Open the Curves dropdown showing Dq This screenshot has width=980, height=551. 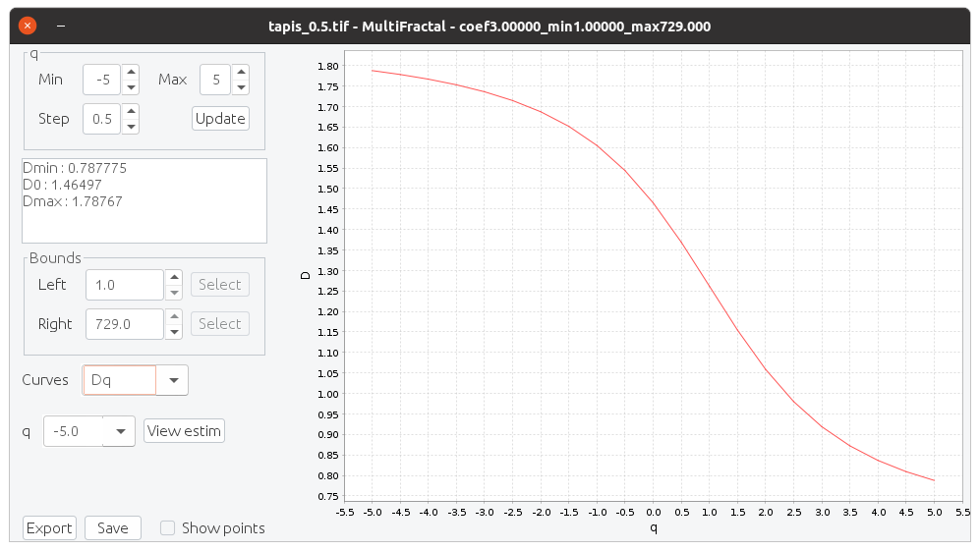point(172,380)
